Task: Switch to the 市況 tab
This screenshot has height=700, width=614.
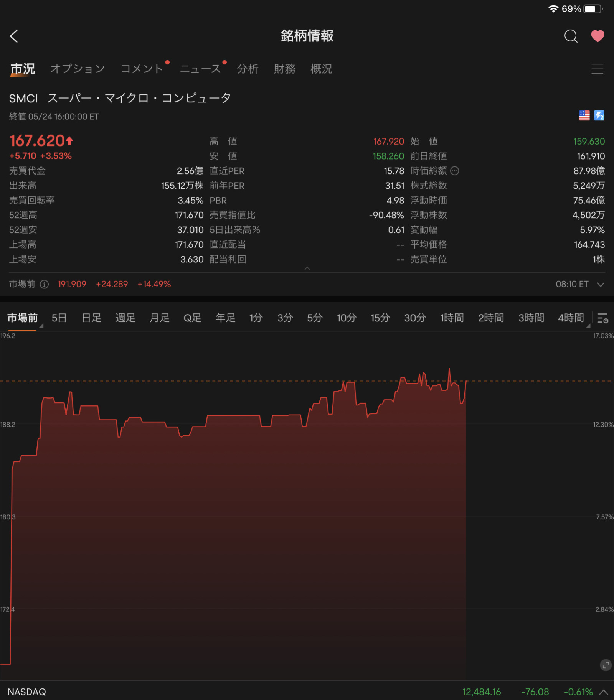Action: coord(23,69)
